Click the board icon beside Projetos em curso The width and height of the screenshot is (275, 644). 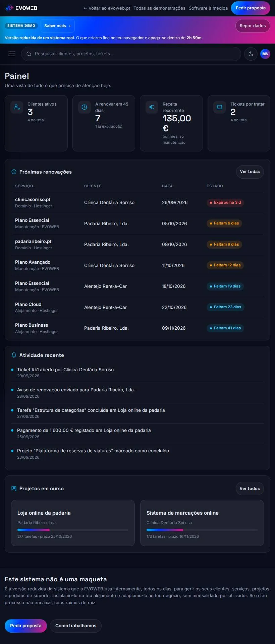click(x=14, y=489)
